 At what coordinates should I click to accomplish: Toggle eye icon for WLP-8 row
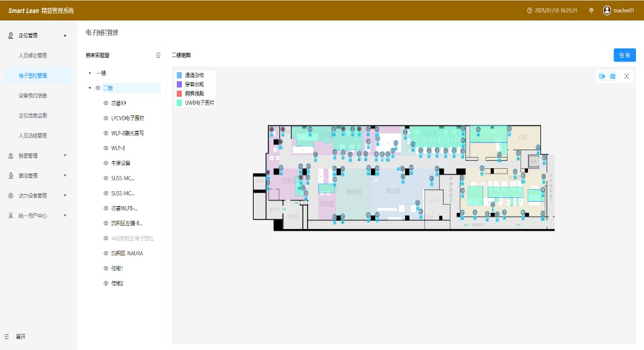point(106,148)
